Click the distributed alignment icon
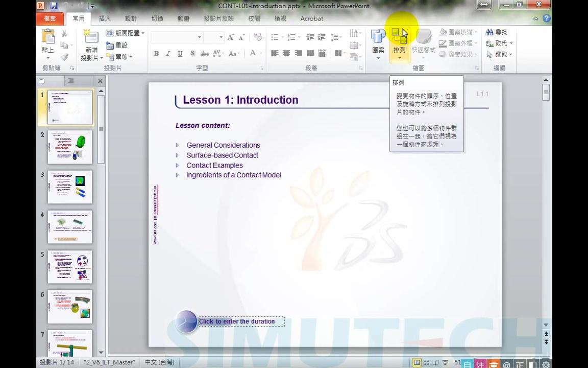 pyautogui.click(x=322, y=53)
